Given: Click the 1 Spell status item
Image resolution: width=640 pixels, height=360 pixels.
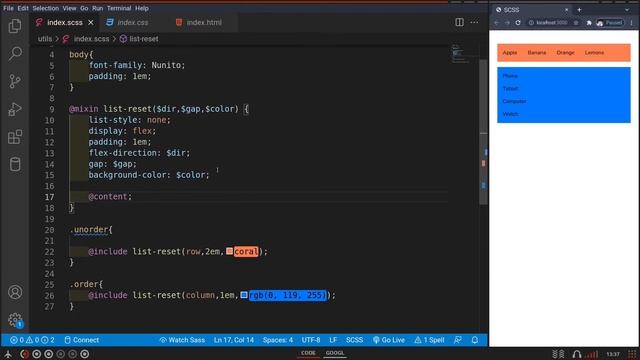Looking at the screenshot, I should [429, 340].
